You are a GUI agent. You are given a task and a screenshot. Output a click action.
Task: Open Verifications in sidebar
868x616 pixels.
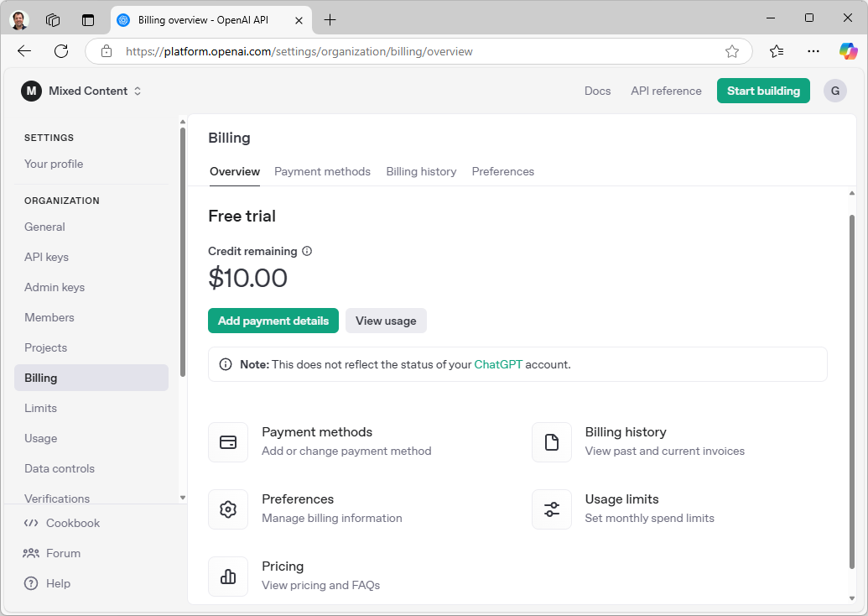pyautogui.click(x=57, y=498)
